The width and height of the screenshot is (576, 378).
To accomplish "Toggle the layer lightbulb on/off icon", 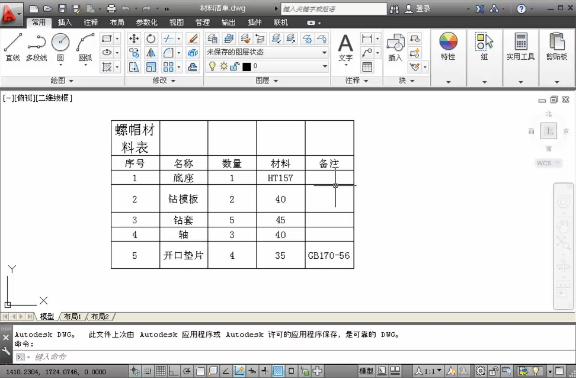I will [212, 66].
